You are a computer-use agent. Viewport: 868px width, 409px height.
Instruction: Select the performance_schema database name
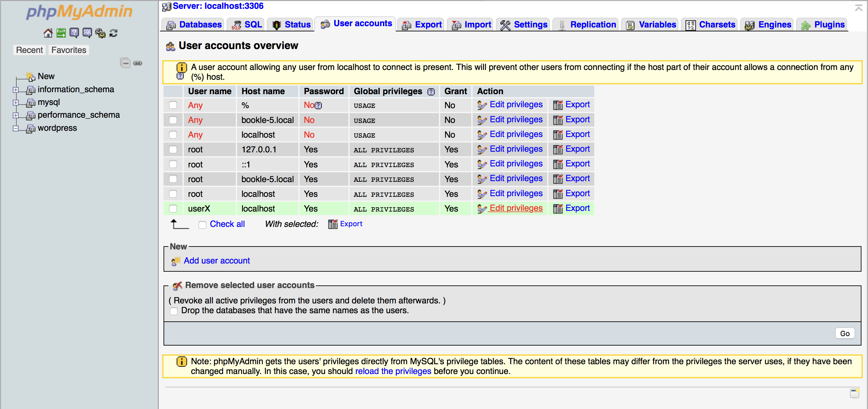(x=78, y=115)
